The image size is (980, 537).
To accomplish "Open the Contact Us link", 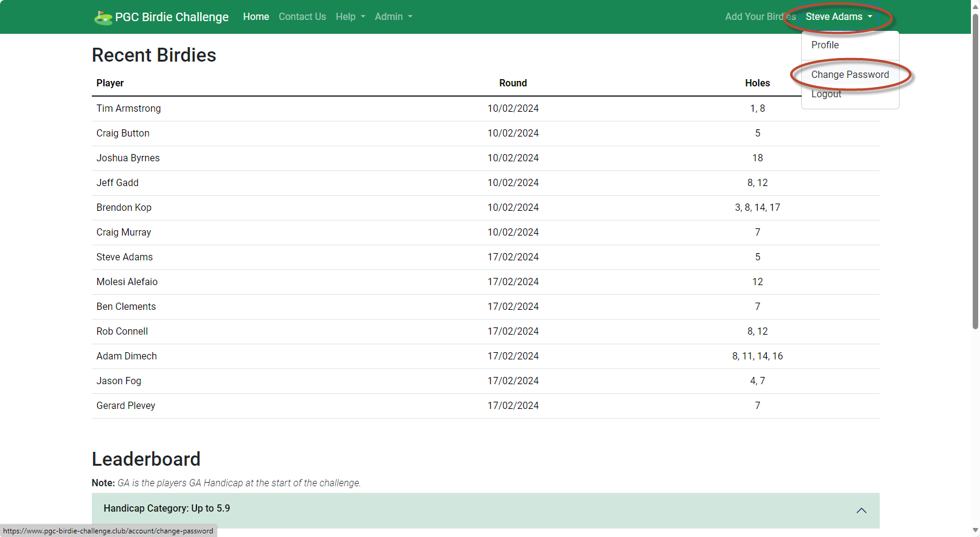I will tap(302, 17).
